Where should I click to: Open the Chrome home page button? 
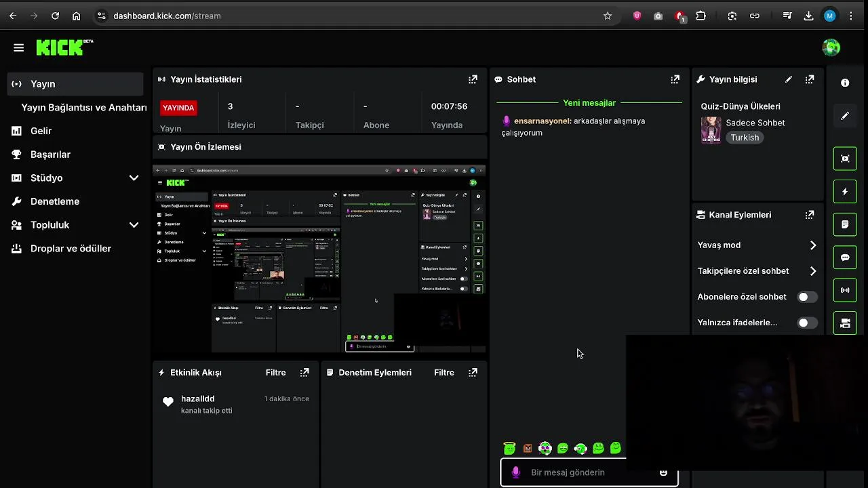click(76, 16)
